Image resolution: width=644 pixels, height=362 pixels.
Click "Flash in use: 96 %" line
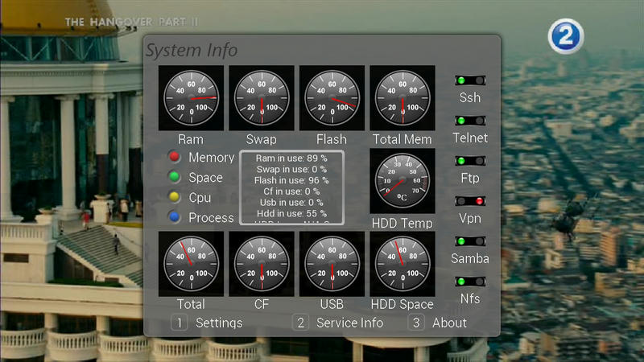point(291,180)
